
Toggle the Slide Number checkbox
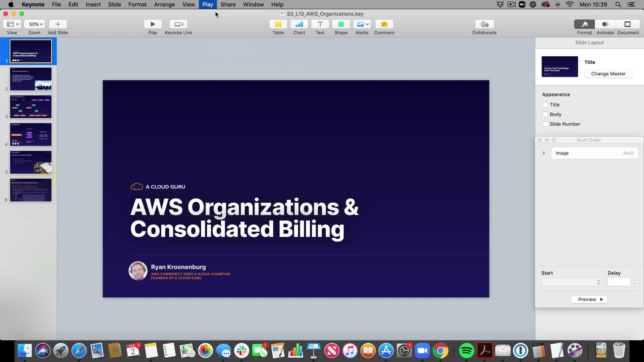545,124
